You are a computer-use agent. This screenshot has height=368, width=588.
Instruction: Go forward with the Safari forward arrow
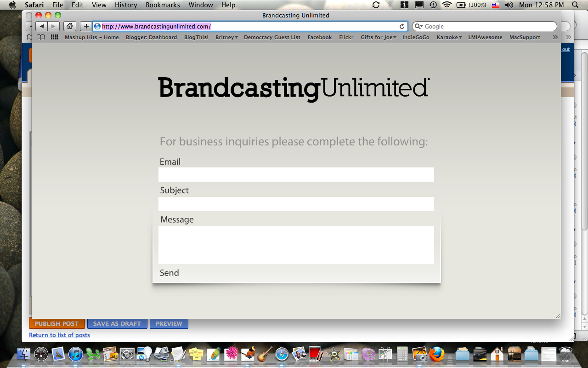[54, 26]
